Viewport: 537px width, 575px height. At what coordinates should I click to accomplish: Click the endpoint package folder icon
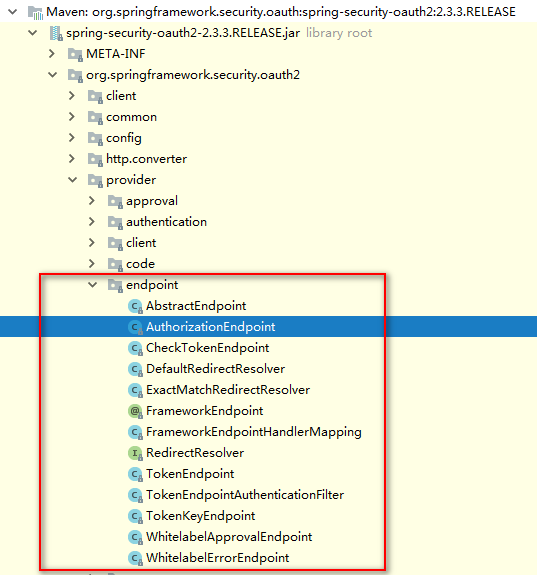[115, 285]
